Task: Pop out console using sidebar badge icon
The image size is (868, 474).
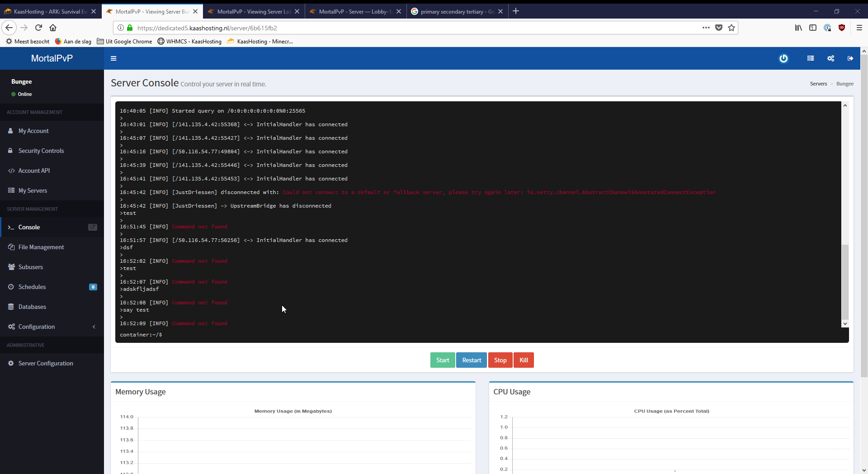Action: (93, 227)
